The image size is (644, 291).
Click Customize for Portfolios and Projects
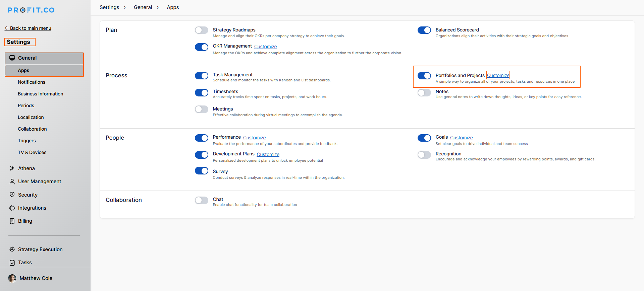point(498,75)
